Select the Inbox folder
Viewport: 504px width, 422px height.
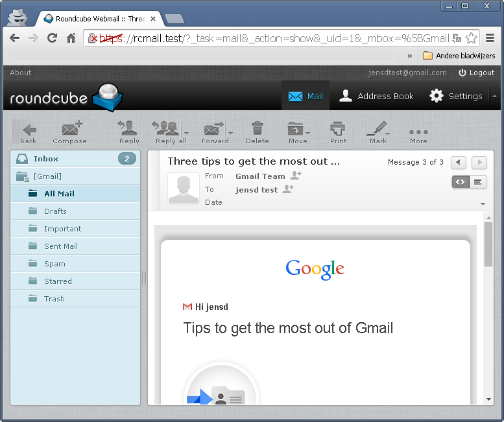pyautogui.click(x=75, y=159)
